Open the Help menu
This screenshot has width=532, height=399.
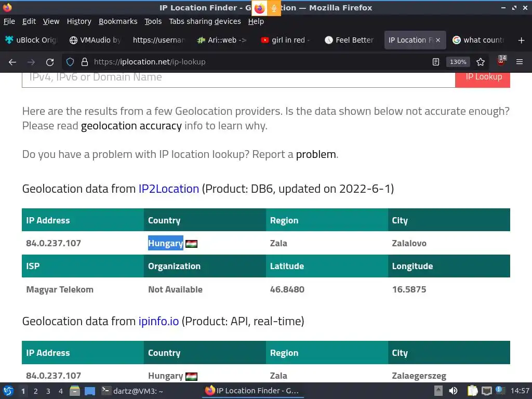pyautogui.click(x=256, y=21)
